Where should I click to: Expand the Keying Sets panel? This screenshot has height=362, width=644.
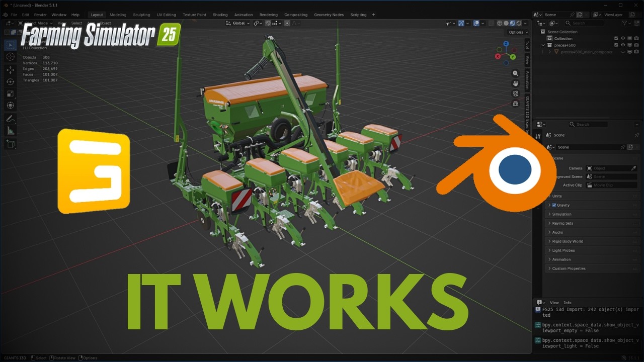tap(592, 223)
